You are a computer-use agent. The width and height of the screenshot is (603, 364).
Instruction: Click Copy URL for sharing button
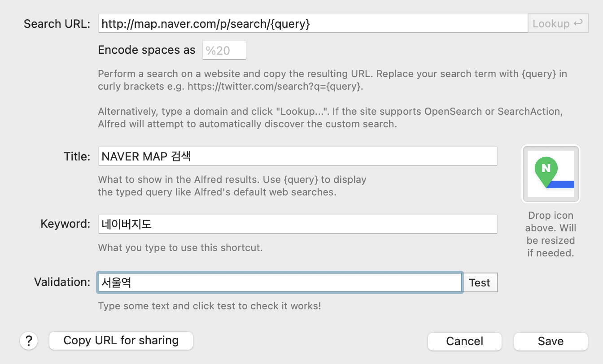coord(121,341)
